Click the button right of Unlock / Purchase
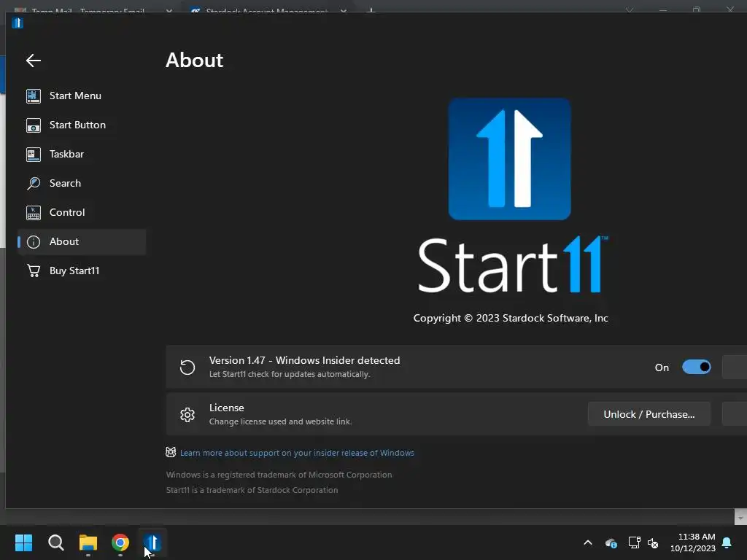 pyautogui.click(x=735, y=414)
